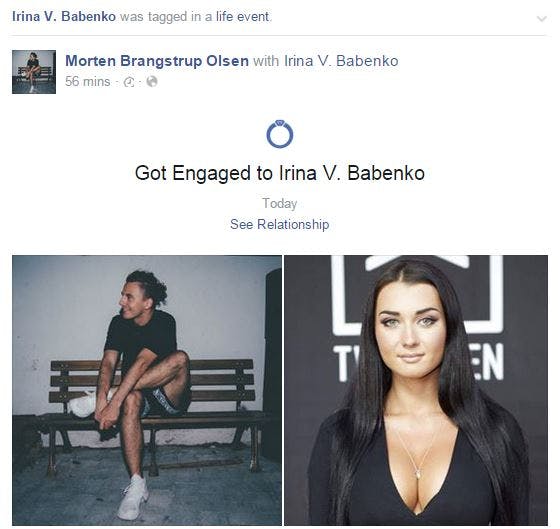This screenshot has height=529, width=560.
Task: Open the 'life event' link in story header
Action: tap(242, 16)
